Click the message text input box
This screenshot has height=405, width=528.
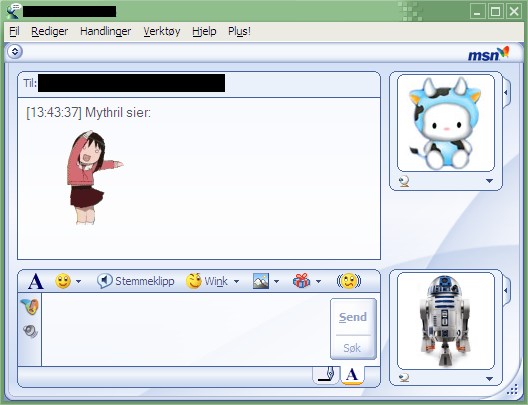pyautogui.click(x=186, y=329)
